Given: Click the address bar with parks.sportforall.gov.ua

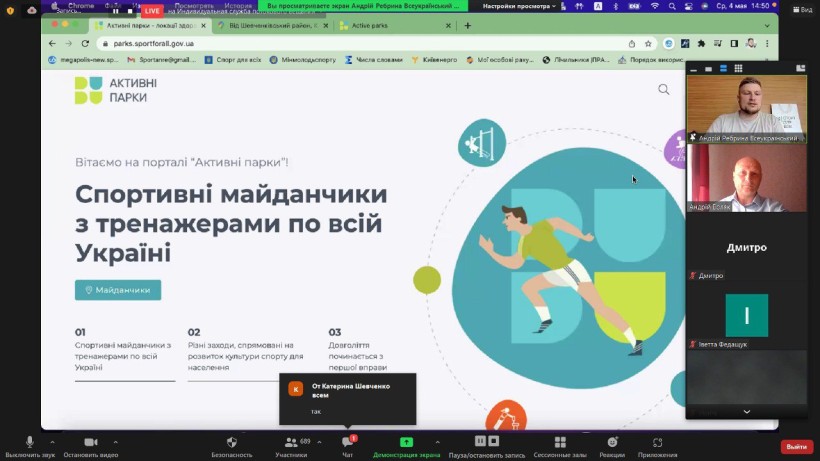Looking at the screenshot, I should [x=377, y=43].
